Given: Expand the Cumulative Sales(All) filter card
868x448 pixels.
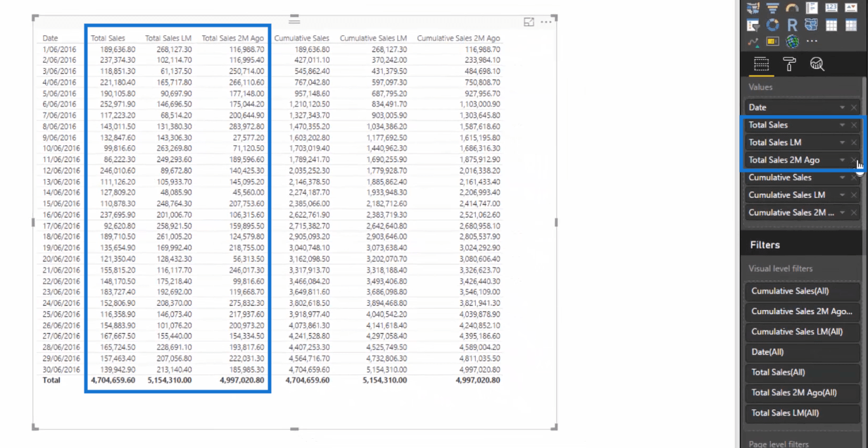Looking at the screenshot, I should [802, 292].
